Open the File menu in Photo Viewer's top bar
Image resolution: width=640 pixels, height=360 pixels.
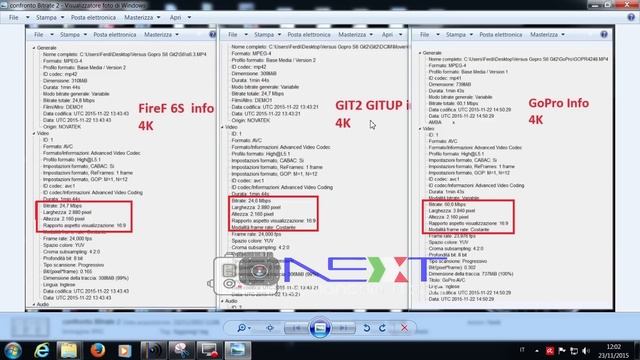tap(13, 18)
